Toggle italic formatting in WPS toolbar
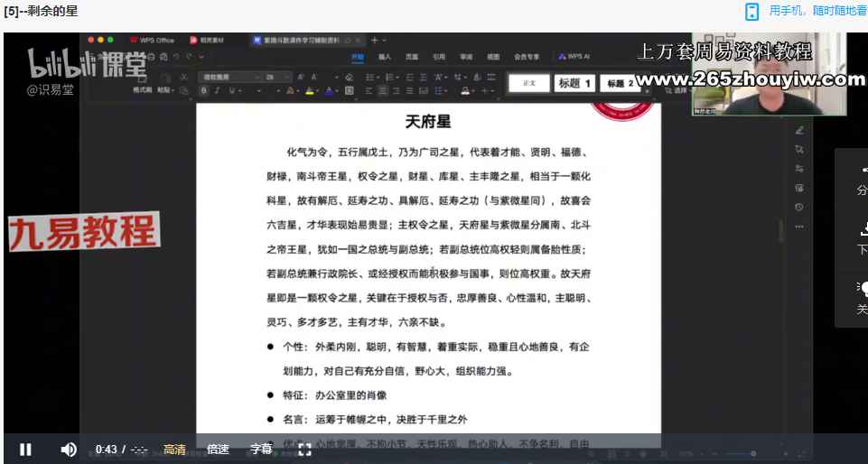The width and height of the screenshot is (868, 464). pos(217,91)
